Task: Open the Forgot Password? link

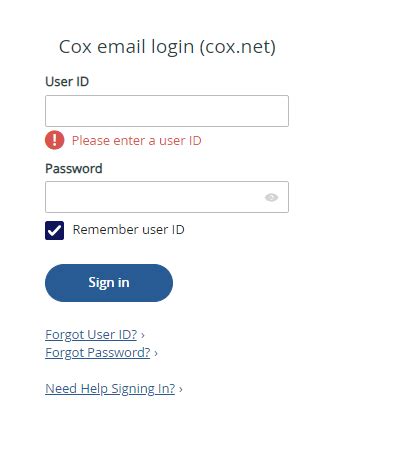Action: [98, 352]
